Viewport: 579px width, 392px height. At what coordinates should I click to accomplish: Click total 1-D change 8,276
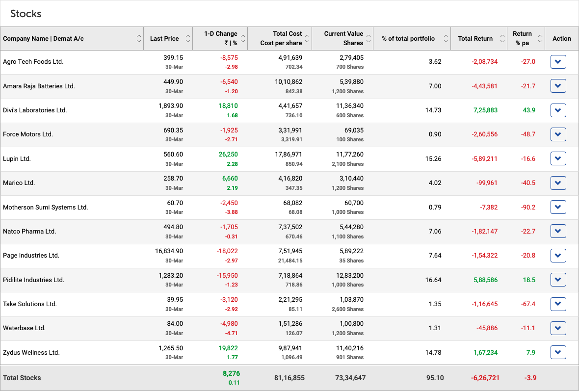click(231, 373)
